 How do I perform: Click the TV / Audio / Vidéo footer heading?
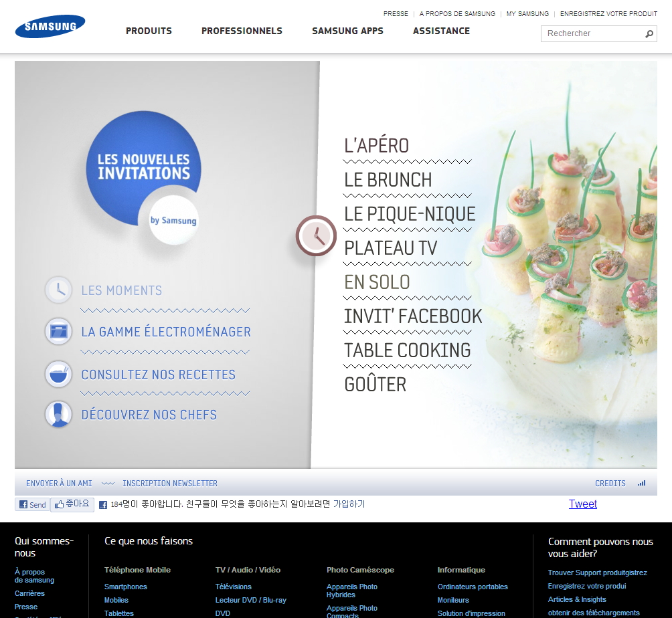(x=248, y=570)
